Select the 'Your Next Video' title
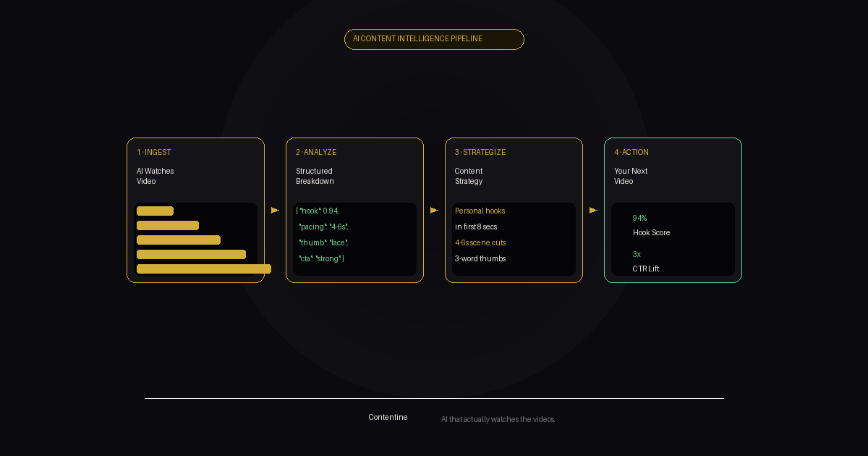The image size is (868, 456). click(x=631, y=176)
